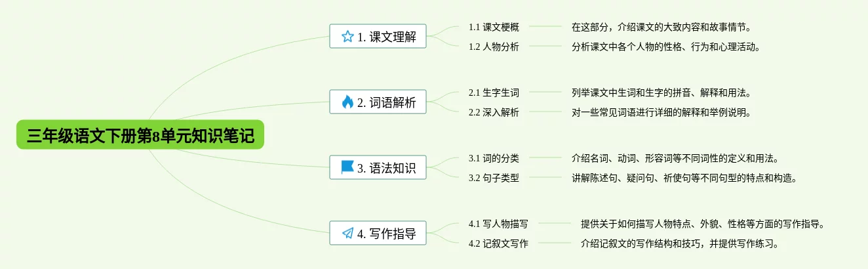Click the flame icon on 词语解析 node
The width and height of the screenshot is (868, 269).
point(347,102)
